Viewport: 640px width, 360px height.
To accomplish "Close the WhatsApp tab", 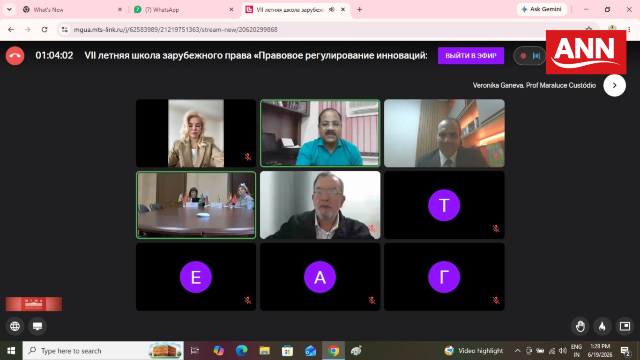I will [x=231, y=9].
